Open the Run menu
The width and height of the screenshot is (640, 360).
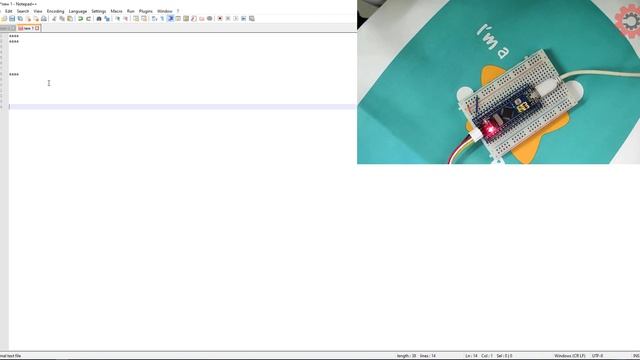click(x=131, y=11)
